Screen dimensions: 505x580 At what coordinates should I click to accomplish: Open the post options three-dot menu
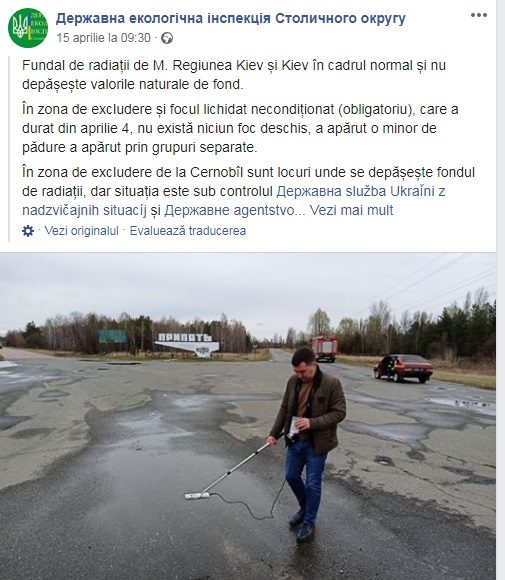click(479, 15)
